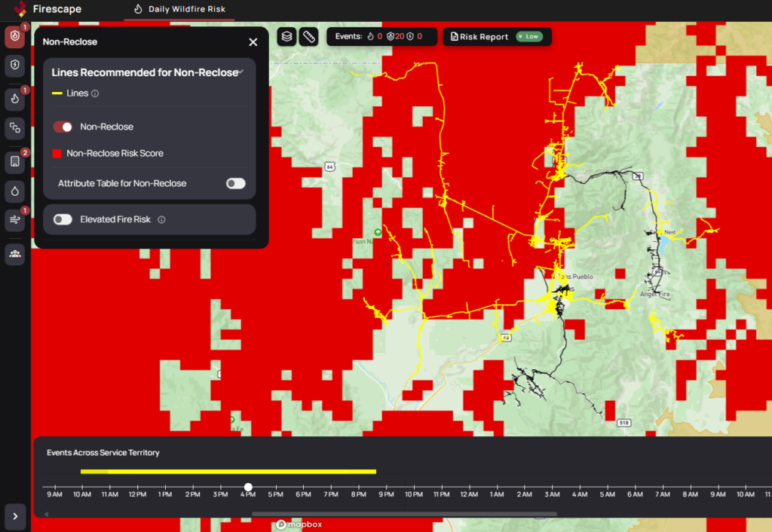Image resolution: width=772 pixels, height=532 pixels.
Task: Close the Non-Reclose panel
Action: pyautogui.click(x=253, y=42)
